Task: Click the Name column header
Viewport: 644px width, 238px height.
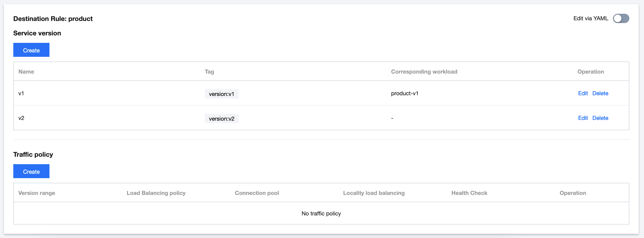Action: 26,71
